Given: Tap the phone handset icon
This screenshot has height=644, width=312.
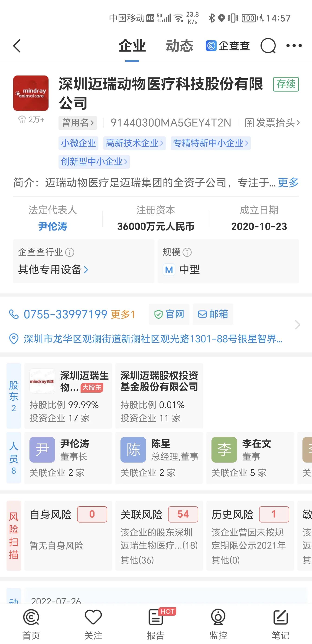Looking at the screenshot, I should pyautogui.click(x=14, y=314).
